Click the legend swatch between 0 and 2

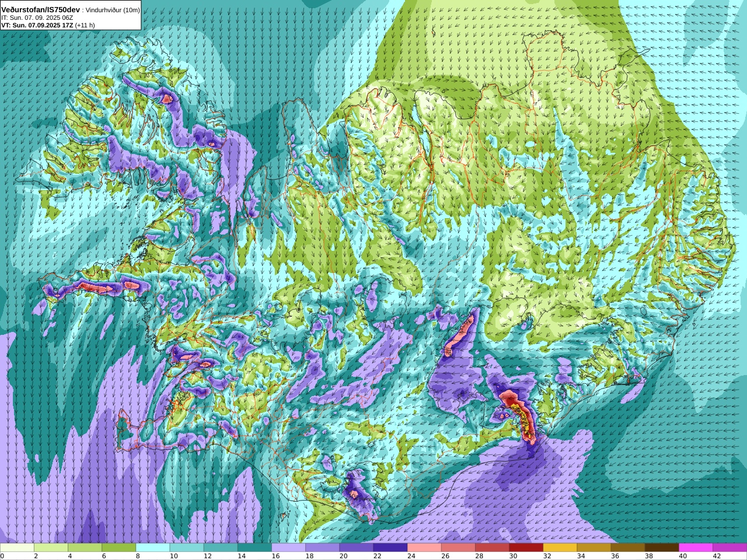tap(17, 548)
